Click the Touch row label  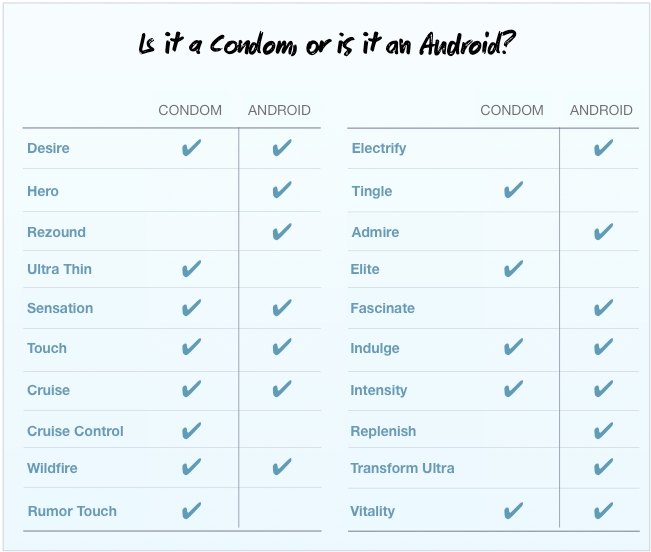(x=47, y=348)
